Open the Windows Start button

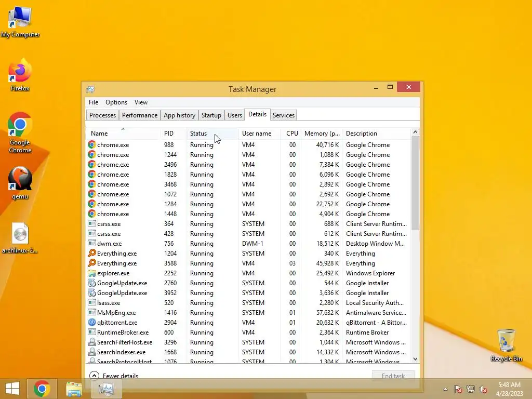(12, 389)
